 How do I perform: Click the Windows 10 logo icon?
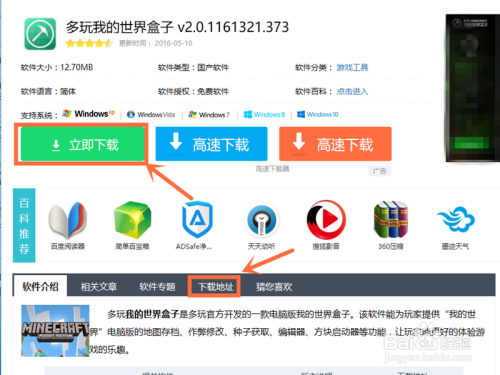pyautogui.click(x=301, y=114)
